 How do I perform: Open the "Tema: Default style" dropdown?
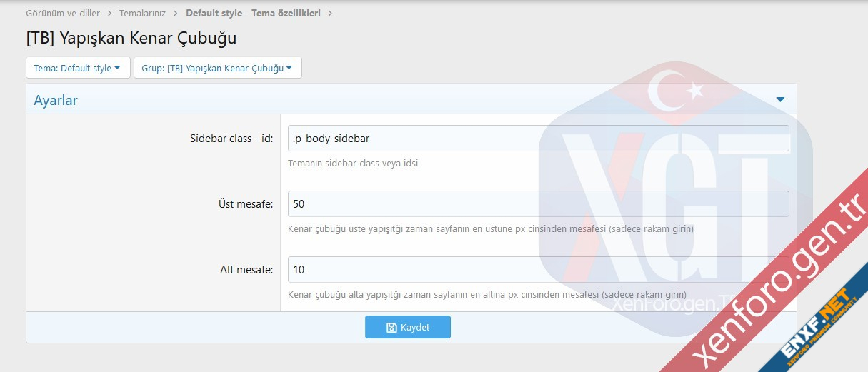pos(78,69)
